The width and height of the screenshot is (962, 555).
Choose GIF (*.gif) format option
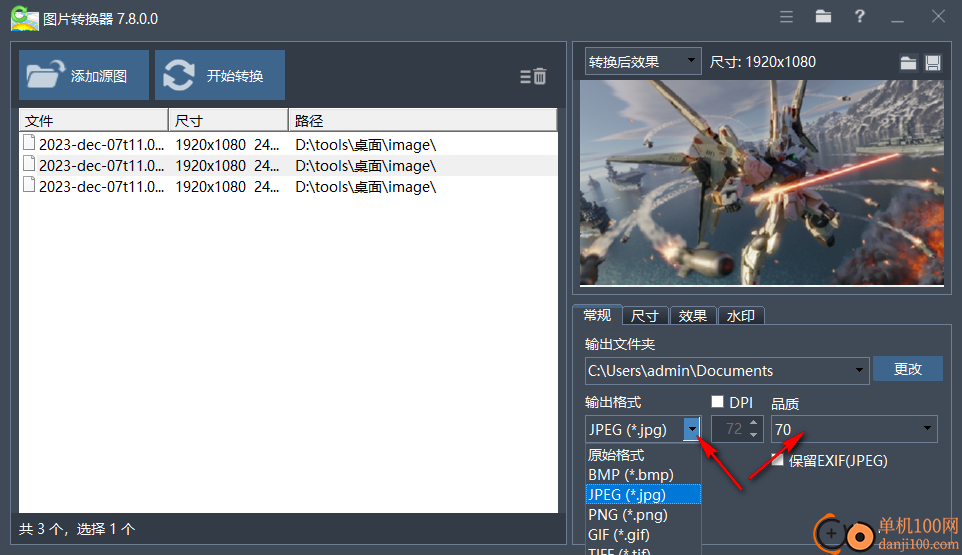[x=643, y=535]
